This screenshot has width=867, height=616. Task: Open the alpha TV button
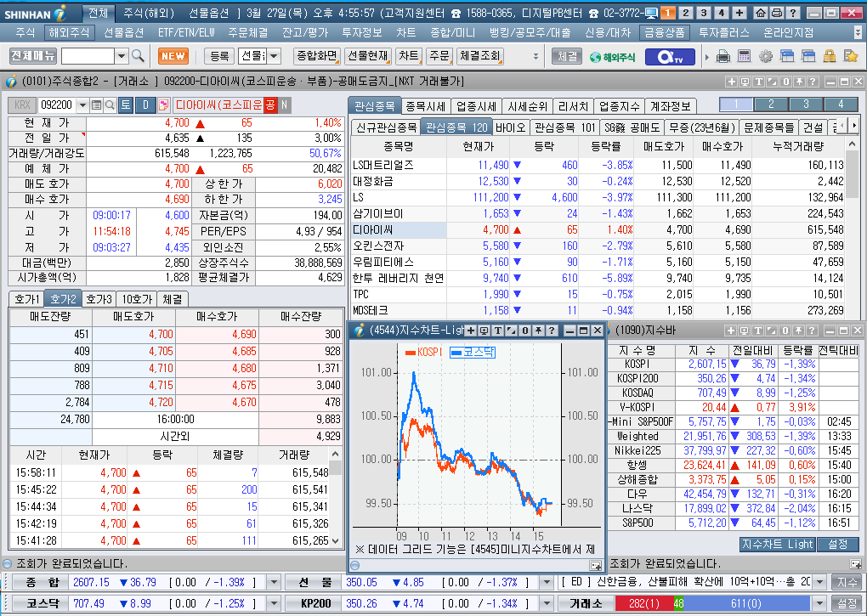pyautogui.click(x=670, y=56)
